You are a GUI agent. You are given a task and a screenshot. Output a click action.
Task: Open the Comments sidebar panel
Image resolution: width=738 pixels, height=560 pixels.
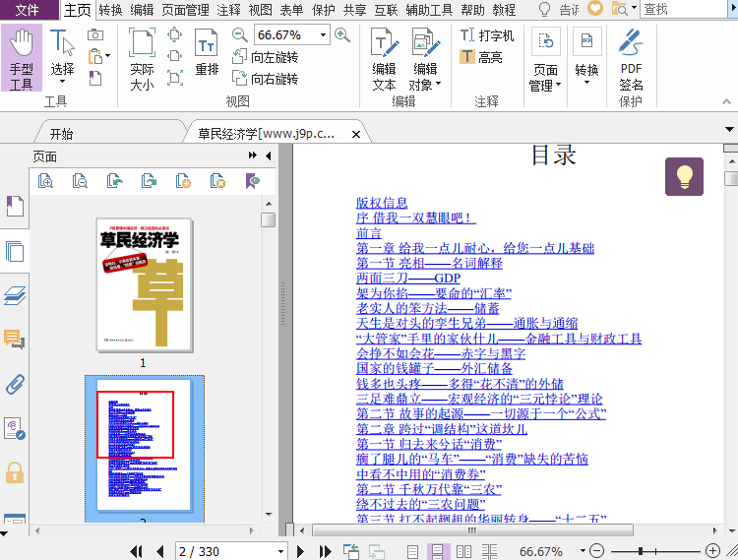14,339
